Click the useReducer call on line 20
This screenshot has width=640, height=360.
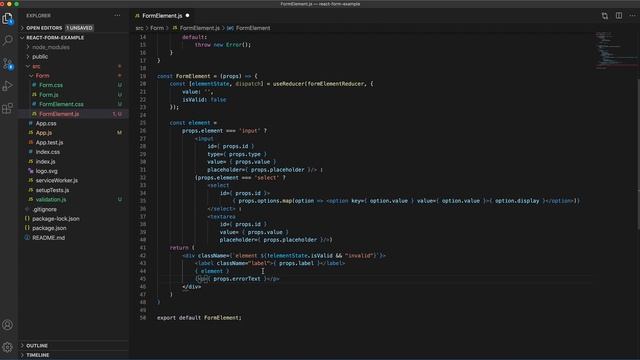[288, 84]
